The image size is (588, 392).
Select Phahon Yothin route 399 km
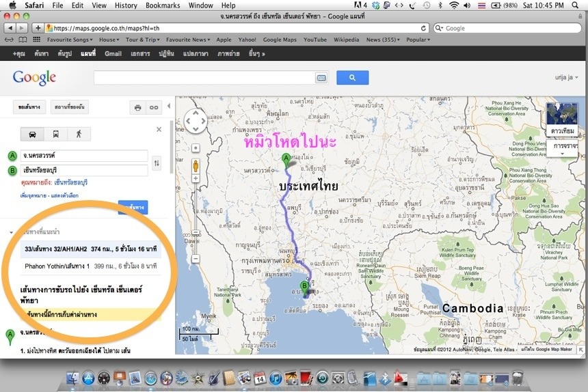[91, 266]
